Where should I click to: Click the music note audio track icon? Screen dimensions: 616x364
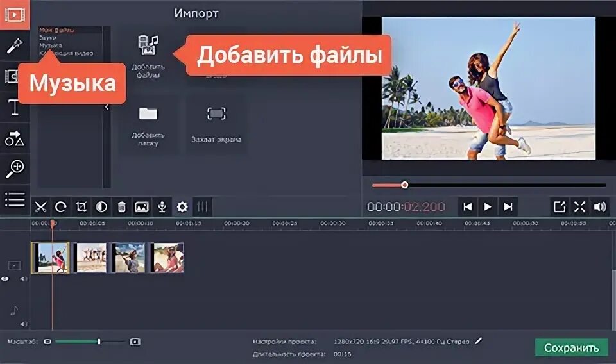(x=14, y=310)
